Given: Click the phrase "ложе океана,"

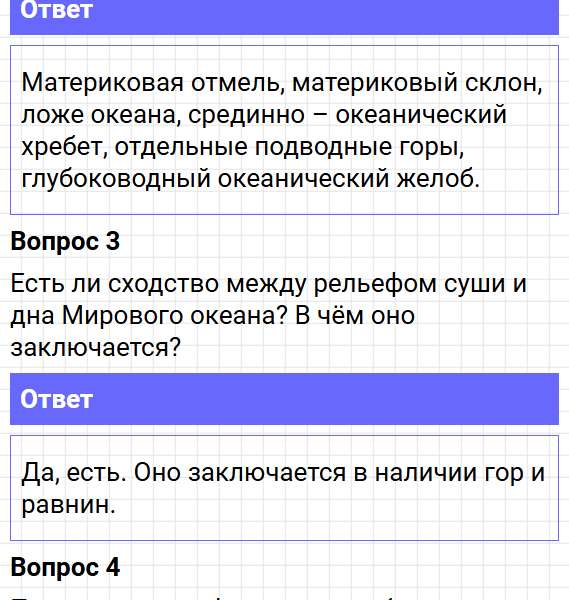Looking at the screenshot, I should click(101, 115).
